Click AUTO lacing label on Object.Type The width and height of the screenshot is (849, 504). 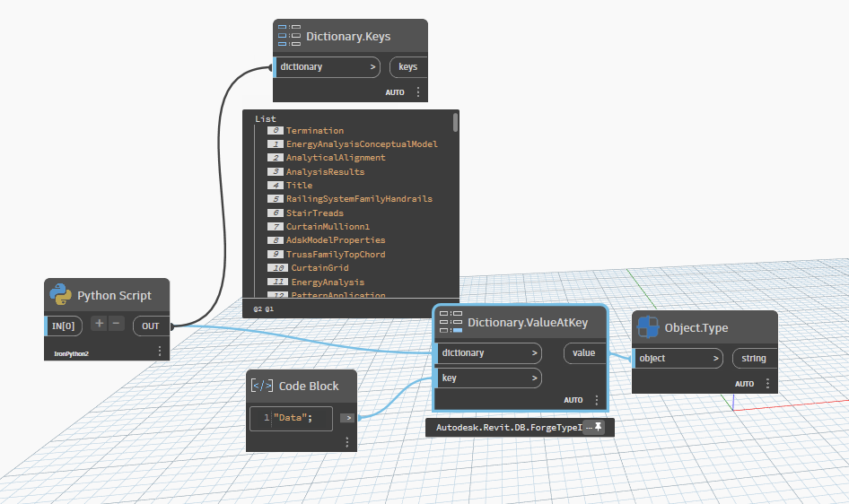coord(745,384)
